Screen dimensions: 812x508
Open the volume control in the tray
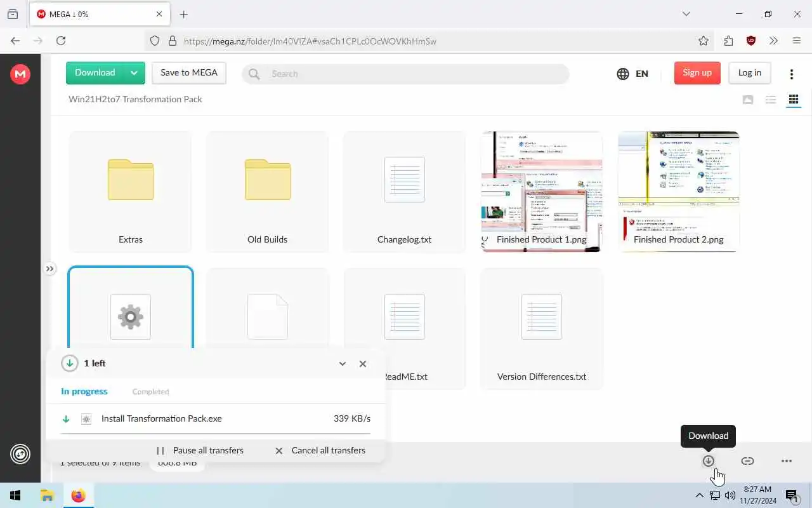coord(730,495)
